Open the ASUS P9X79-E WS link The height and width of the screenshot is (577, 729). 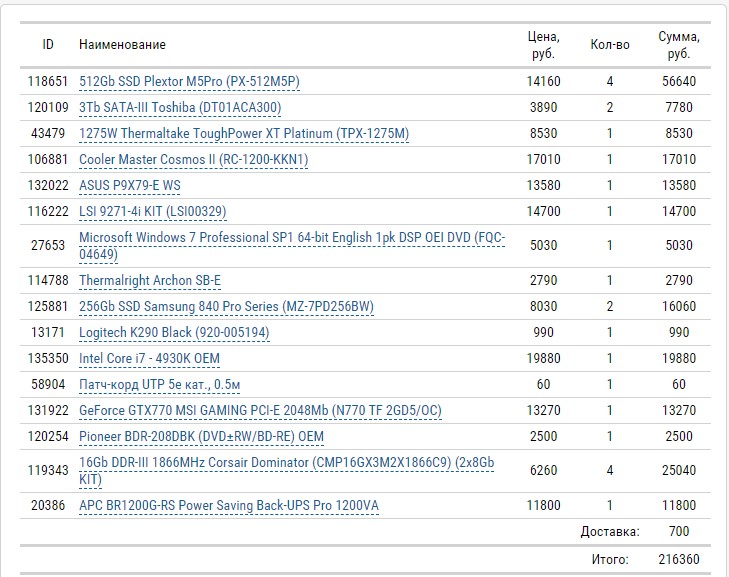(x=130, y=186)
